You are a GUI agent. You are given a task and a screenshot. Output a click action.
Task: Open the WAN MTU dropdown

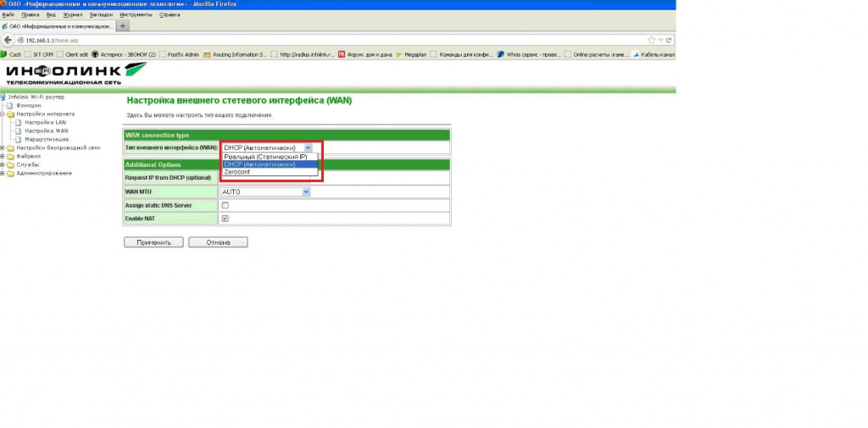coord(265,192)
